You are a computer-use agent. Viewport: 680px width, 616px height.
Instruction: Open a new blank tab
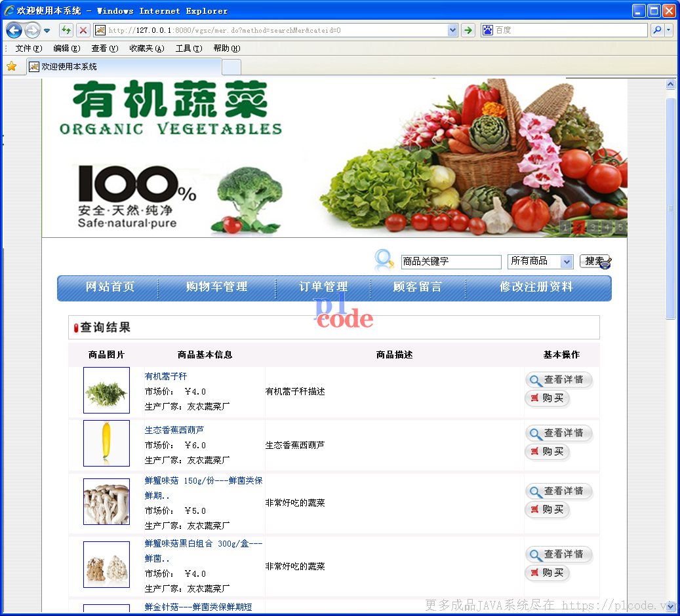pos(231,67)
